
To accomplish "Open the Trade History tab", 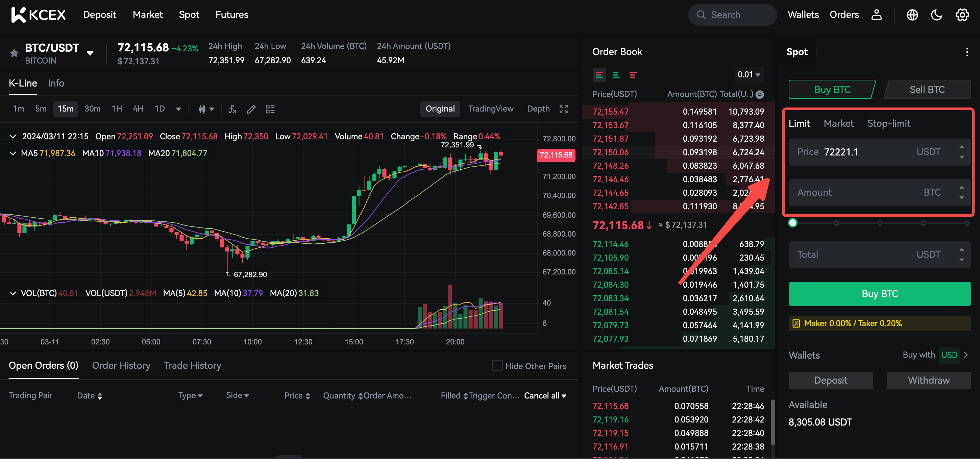I will (193, 366).
